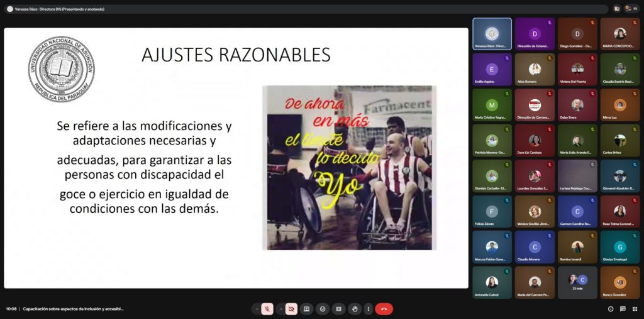The image size is (644, 319).
Task: Click the icon left of participants count
Action: point(616,9)
